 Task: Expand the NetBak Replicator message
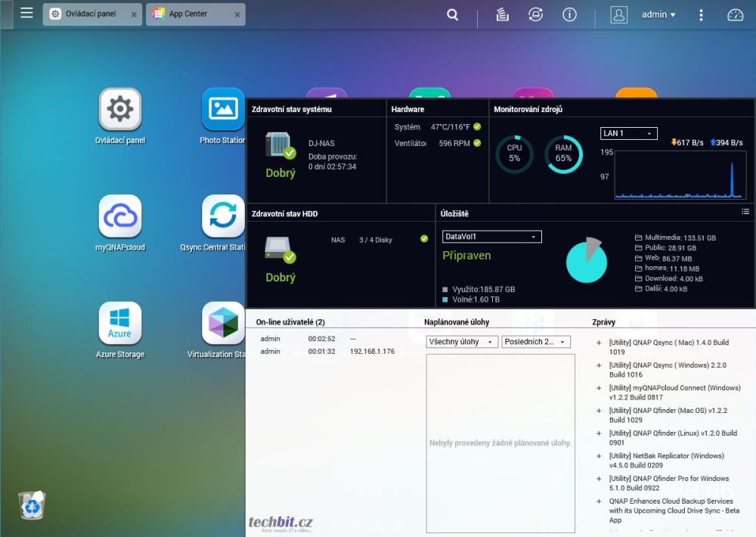[x=599, y=456]
